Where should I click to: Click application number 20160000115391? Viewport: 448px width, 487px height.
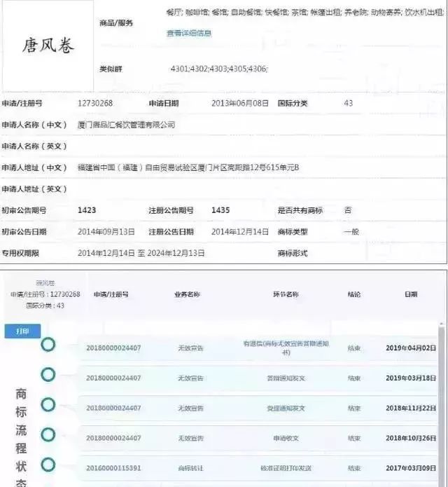pos(113,468)
